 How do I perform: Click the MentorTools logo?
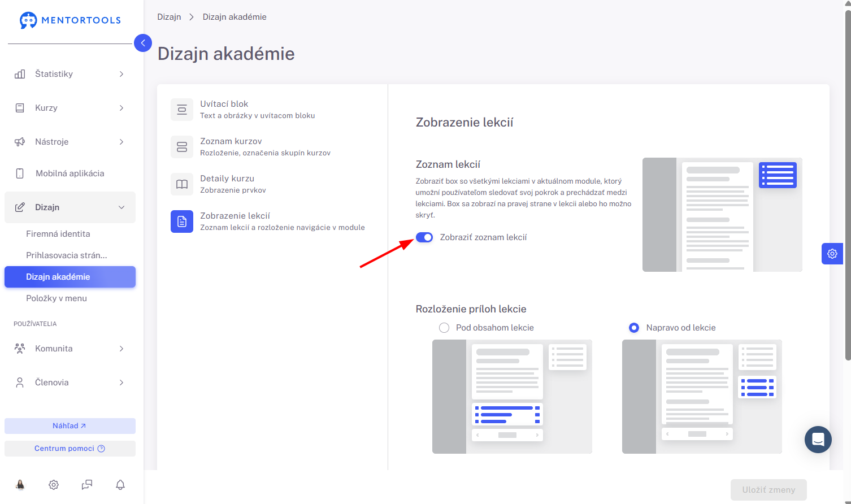[70, 20]
